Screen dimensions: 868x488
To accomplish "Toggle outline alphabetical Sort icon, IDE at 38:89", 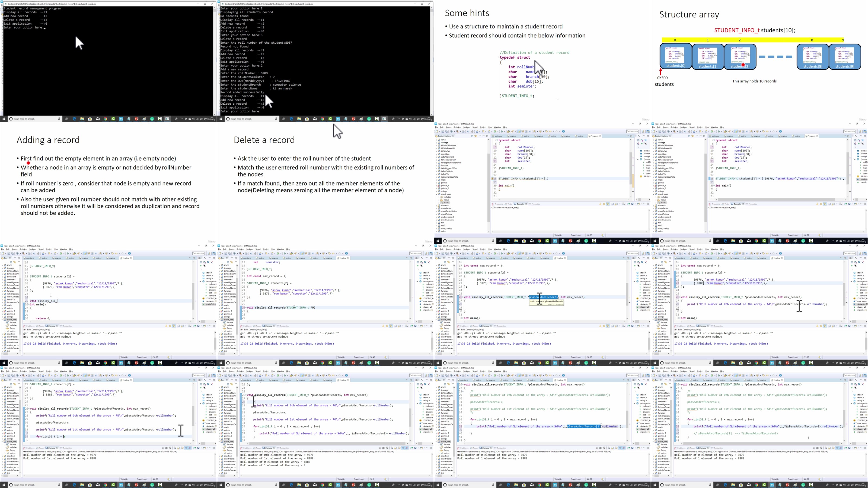I will click(x=856, y=384).
